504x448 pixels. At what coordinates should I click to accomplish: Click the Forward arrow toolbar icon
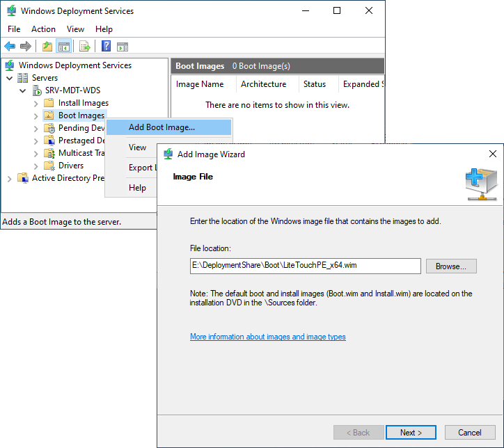(25, 46)
